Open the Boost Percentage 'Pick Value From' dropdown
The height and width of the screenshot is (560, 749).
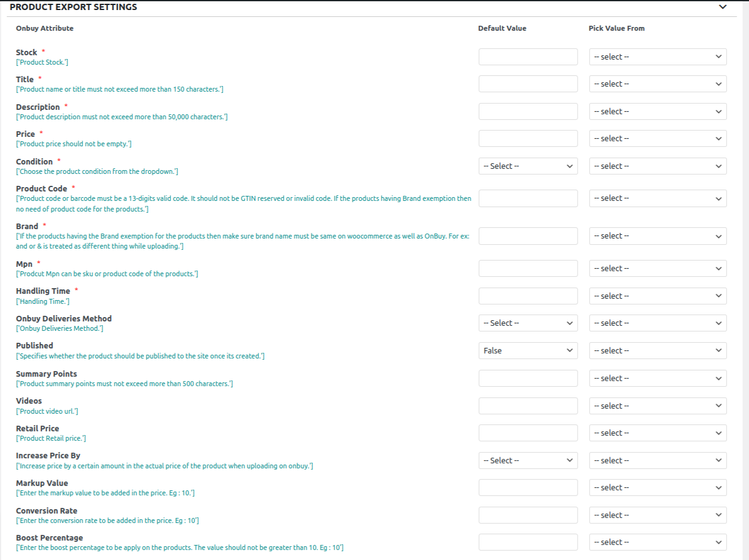[658, 542]
